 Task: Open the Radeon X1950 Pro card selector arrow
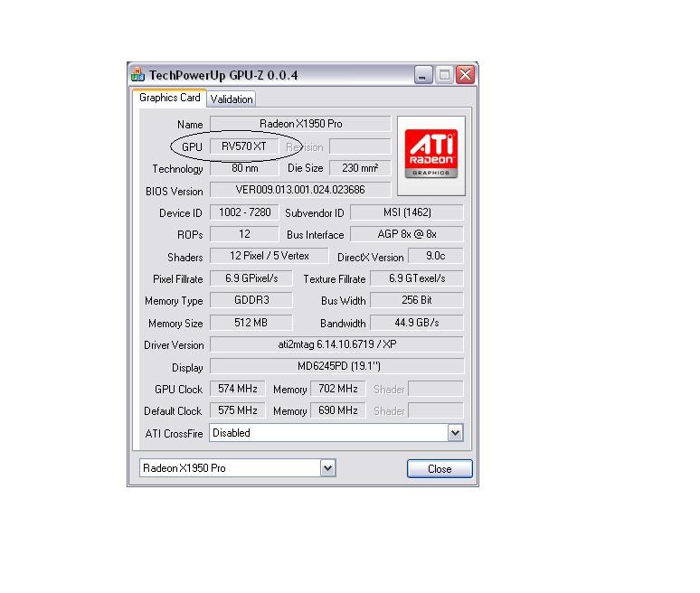tap(327, 468)
